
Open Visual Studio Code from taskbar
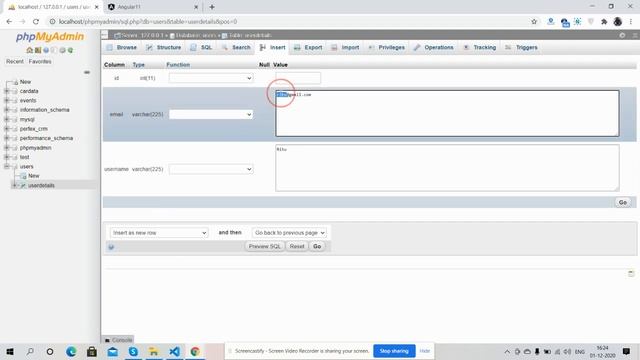tap(175, 351)
